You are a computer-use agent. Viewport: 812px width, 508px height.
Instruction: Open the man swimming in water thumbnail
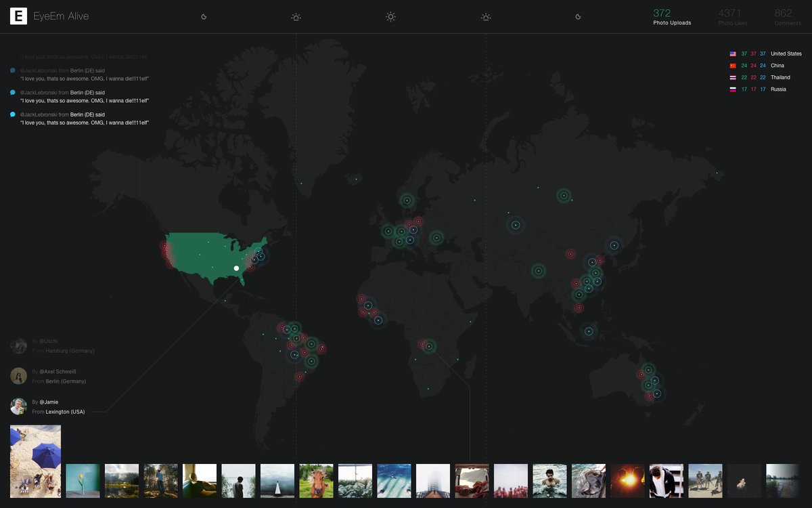[x=549, y=481]
